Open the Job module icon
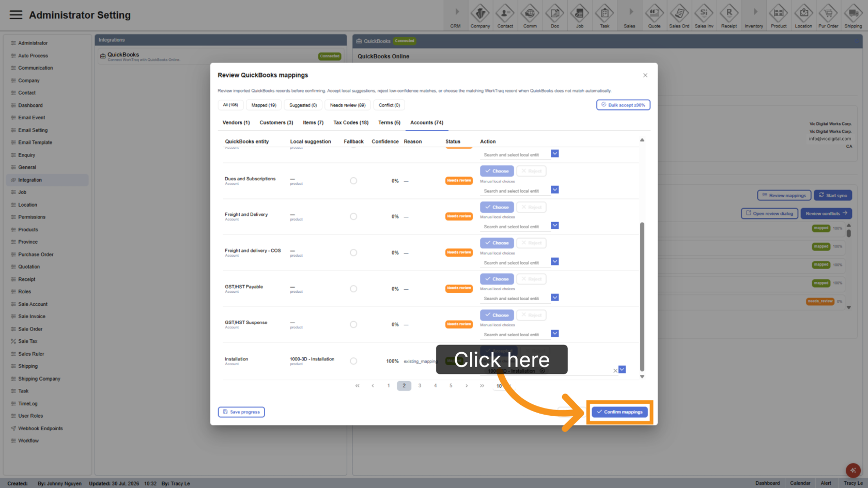 coord(579,15)
